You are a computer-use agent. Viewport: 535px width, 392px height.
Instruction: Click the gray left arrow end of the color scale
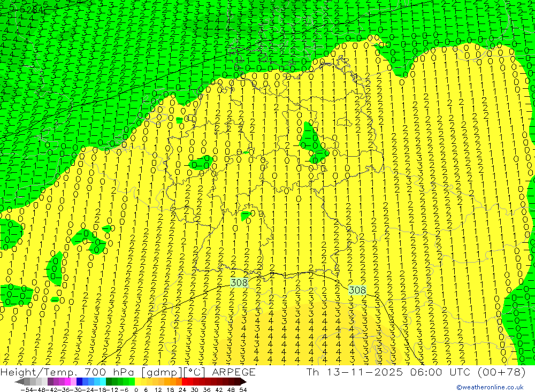point(19,381)
